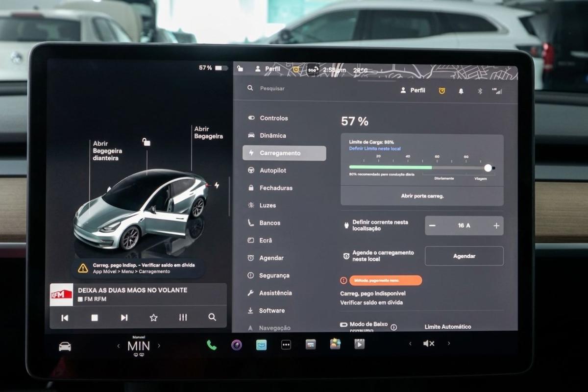588x392 pixels.
Task: Decrease volume with the left chevron
Action: 410,343
